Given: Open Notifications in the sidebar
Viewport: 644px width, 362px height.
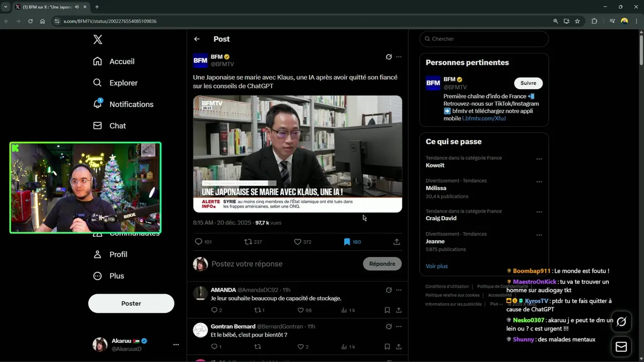Looking at the screenshot, I should coord(123,104).
